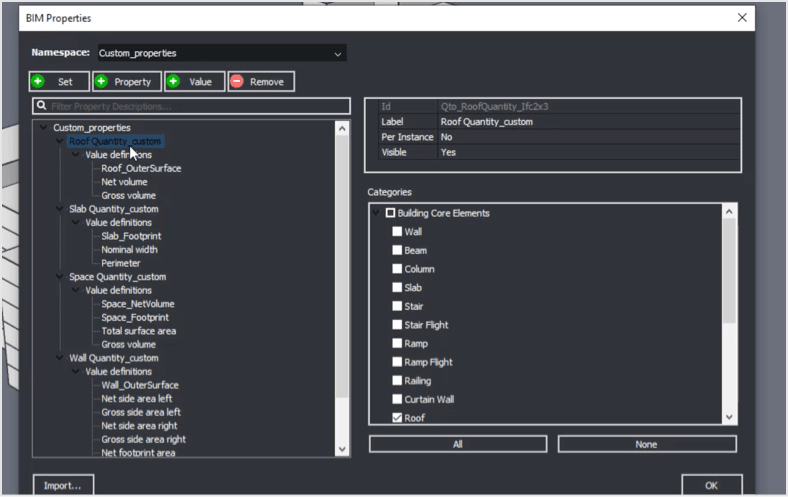The height and width of the screenshot is (497, 788).
Task: Confirm with the OK button
Action: (x=711, y=485)
